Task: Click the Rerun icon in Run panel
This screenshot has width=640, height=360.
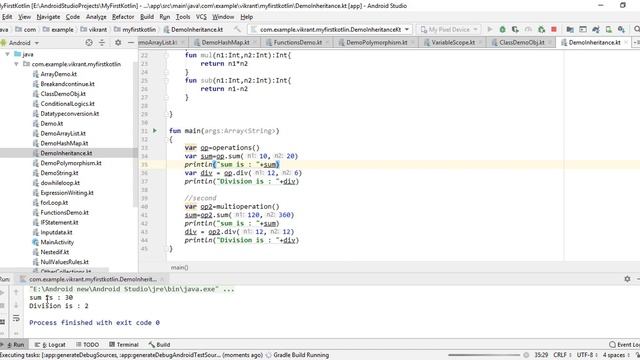Action: (x=2, y=292)
